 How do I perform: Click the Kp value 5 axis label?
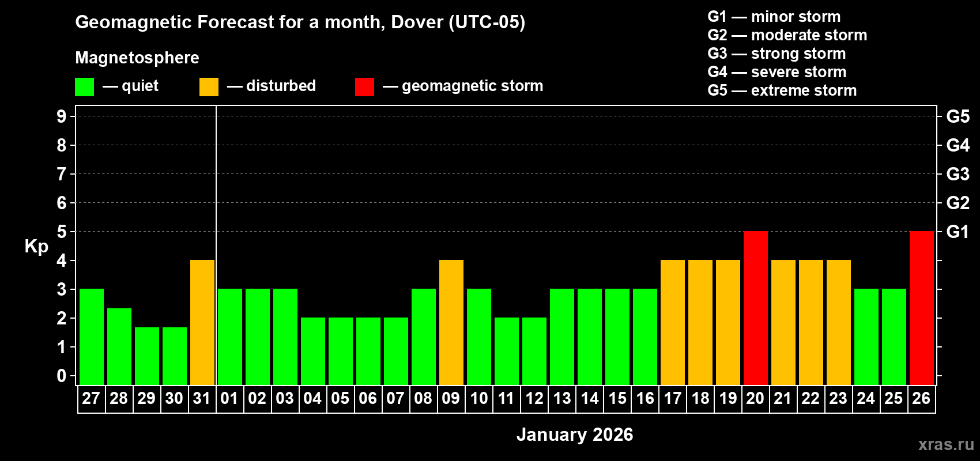pyautogui.click(x=62, y=232)
